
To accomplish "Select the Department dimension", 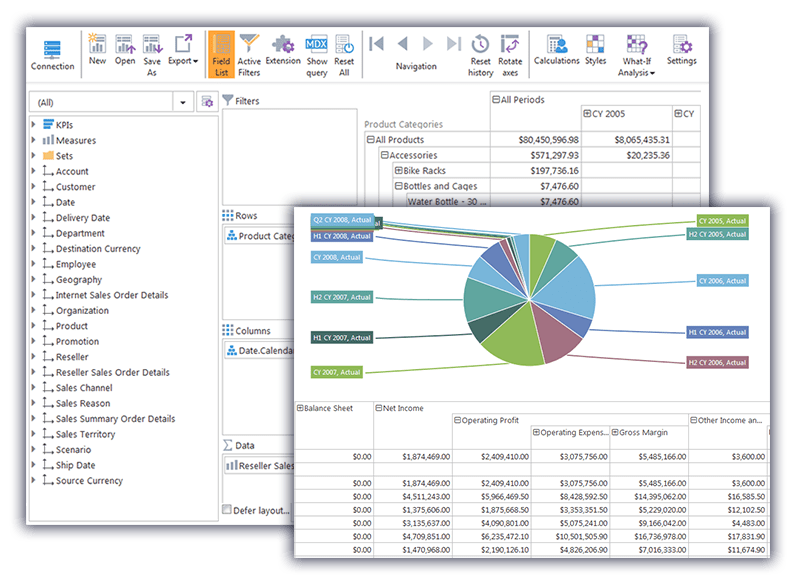I will [80, 233].
